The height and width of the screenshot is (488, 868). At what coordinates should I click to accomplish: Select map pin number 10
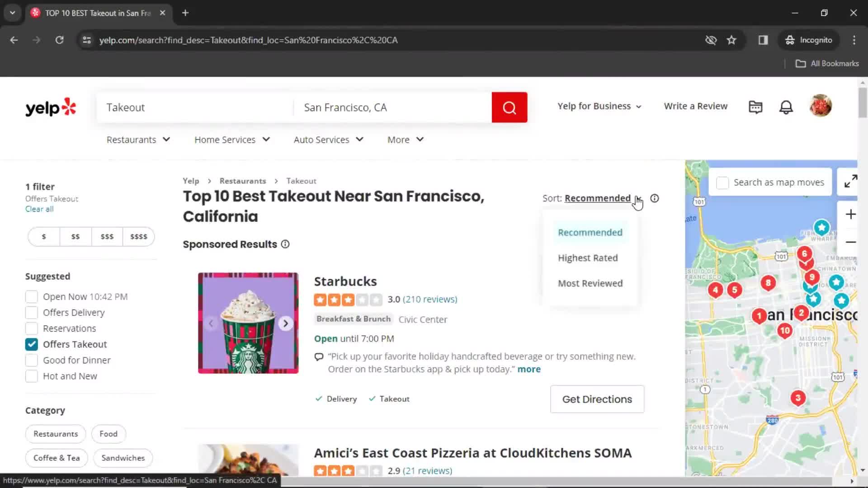(785, 331)
